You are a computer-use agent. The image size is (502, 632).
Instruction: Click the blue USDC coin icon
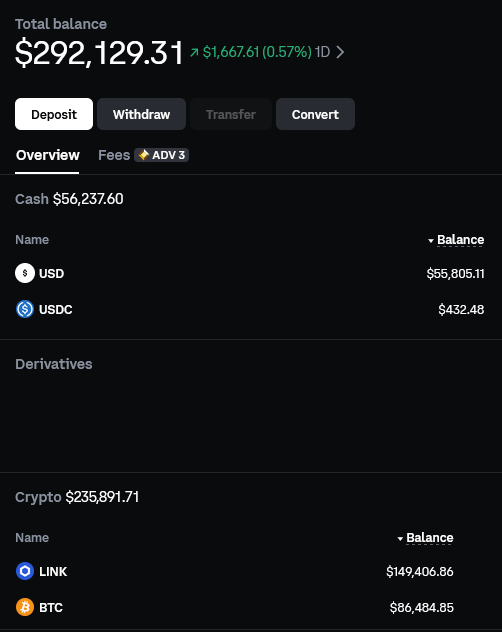coord(25,309)
